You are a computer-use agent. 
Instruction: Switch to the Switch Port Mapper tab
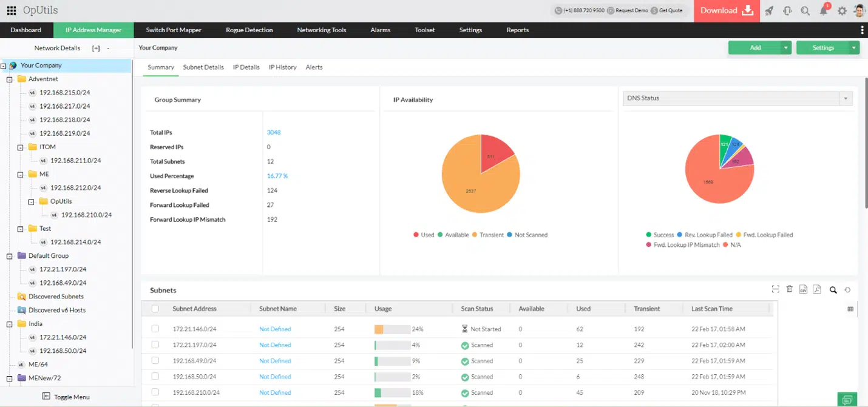[x=174, y=30]
